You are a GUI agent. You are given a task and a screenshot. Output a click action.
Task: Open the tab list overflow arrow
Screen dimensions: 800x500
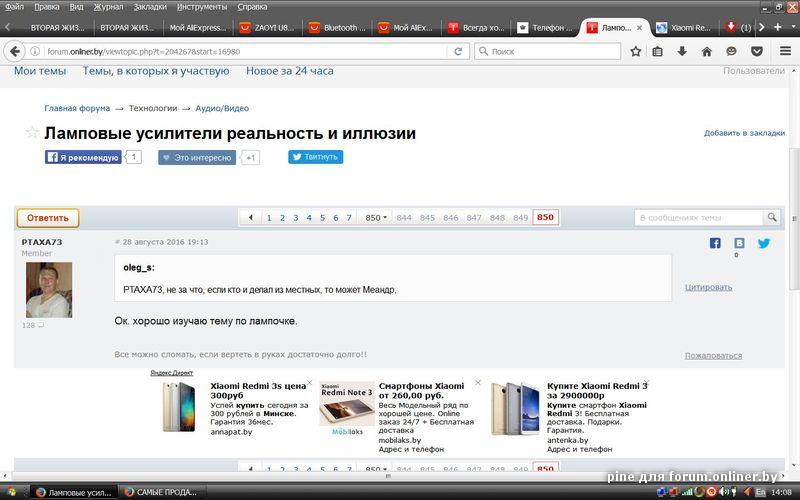(761, 28)
